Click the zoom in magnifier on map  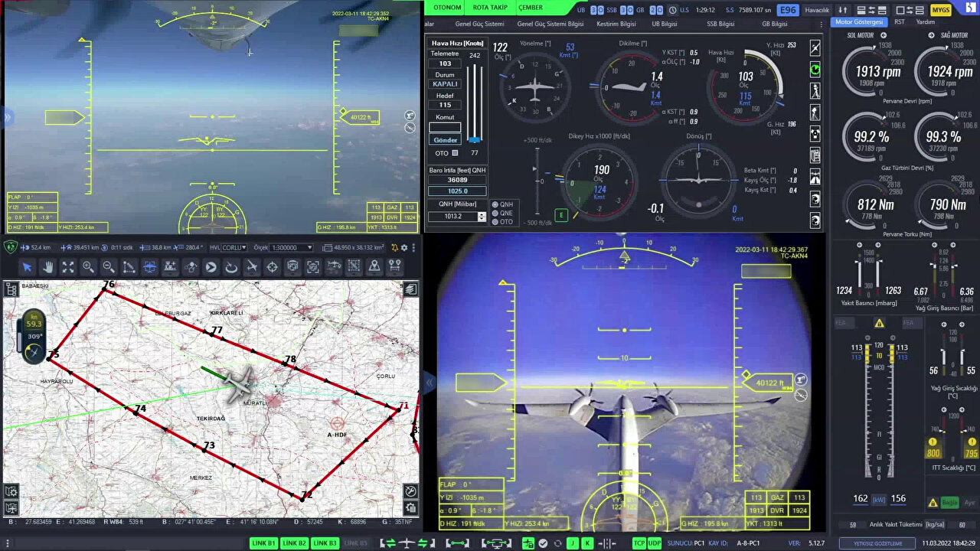(88, 266)
